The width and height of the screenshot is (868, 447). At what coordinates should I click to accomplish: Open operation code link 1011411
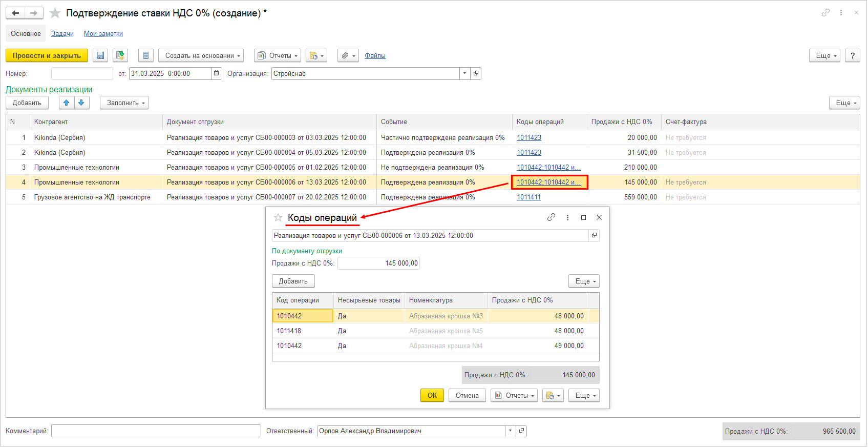pos(528,197)
